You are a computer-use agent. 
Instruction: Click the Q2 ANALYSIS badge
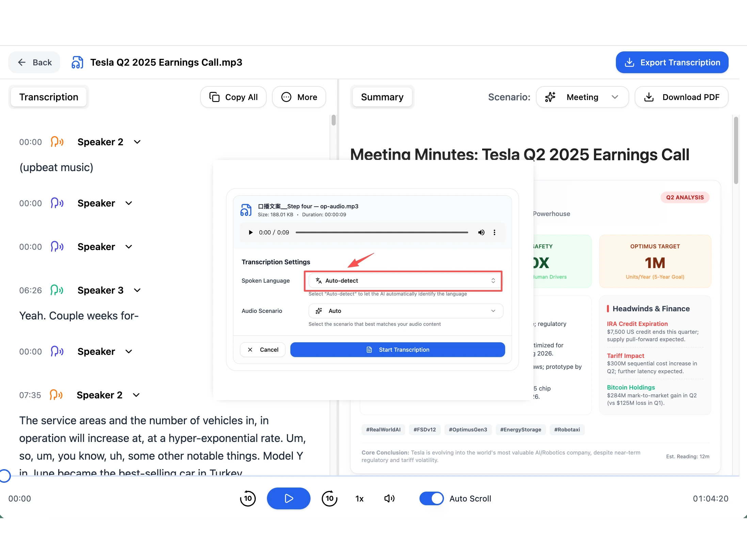point(685,197)
